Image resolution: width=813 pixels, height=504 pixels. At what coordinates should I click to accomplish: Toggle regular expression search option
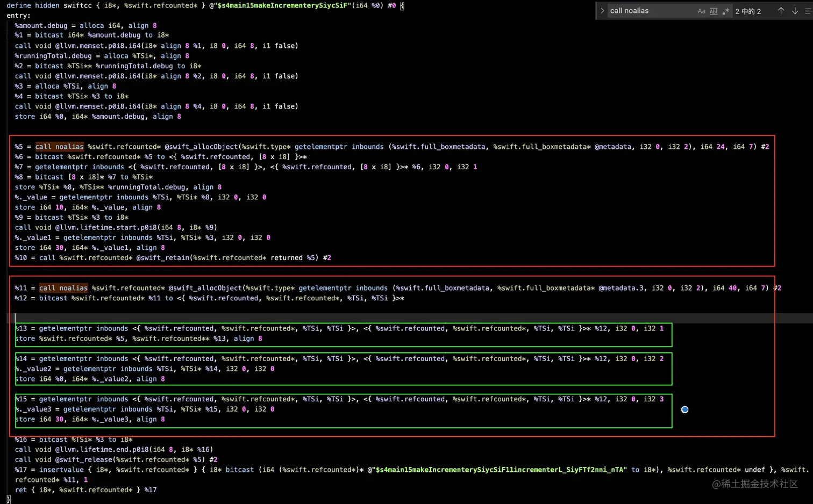click(726, 11)
